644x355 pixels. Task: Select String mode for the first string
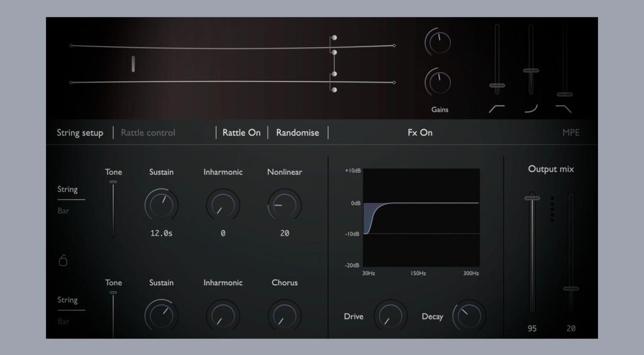[67, 189]
